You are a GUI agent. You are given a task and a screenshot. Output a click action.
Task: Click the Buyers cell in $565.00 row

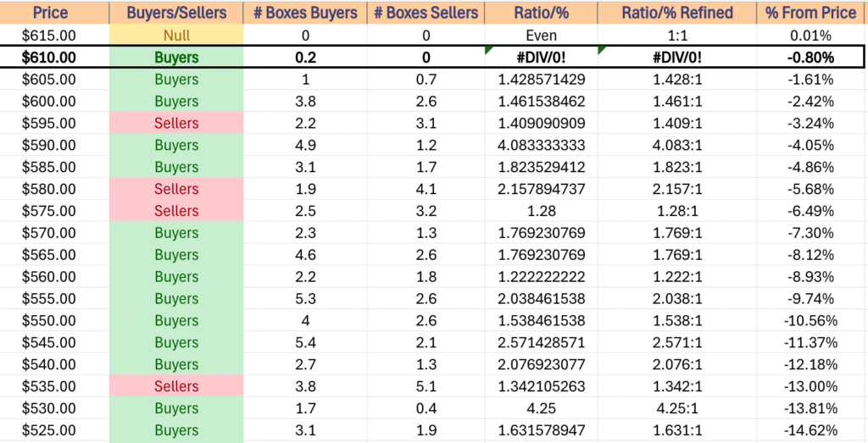click(x=176, y=255)
